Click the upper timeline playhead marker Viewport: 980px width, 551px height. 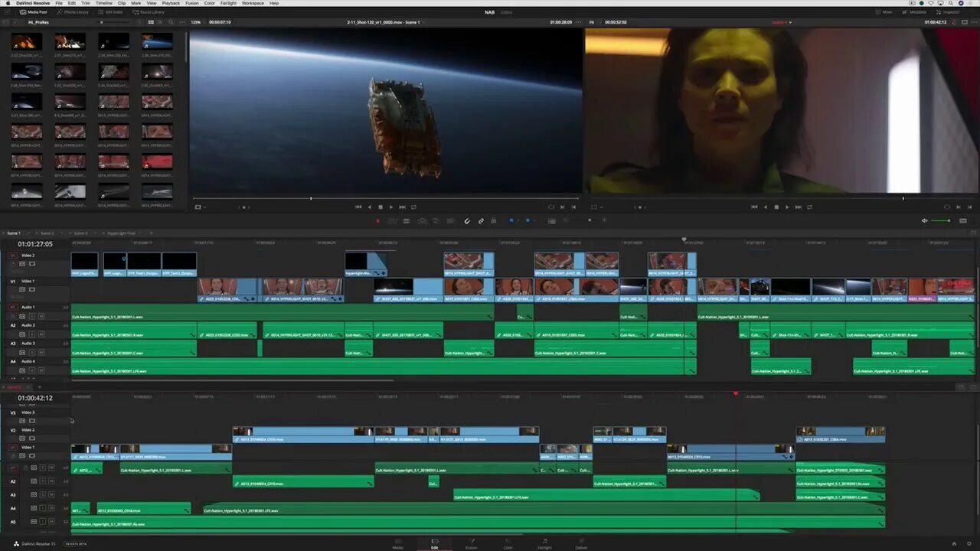(x=684, y=240)
